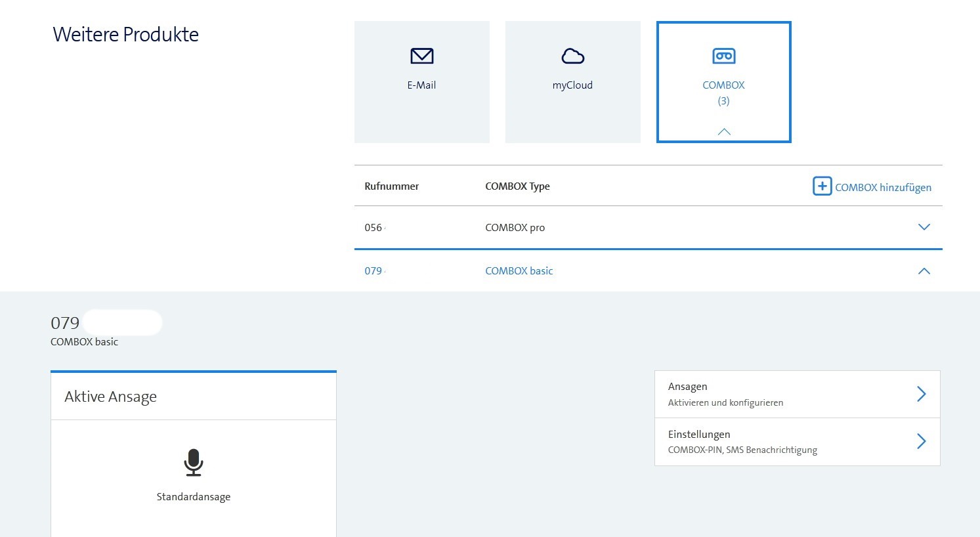This screenshot has width=980, height=537.
Task: Click the Standardansage microphone icon
Action: point(193,463)
